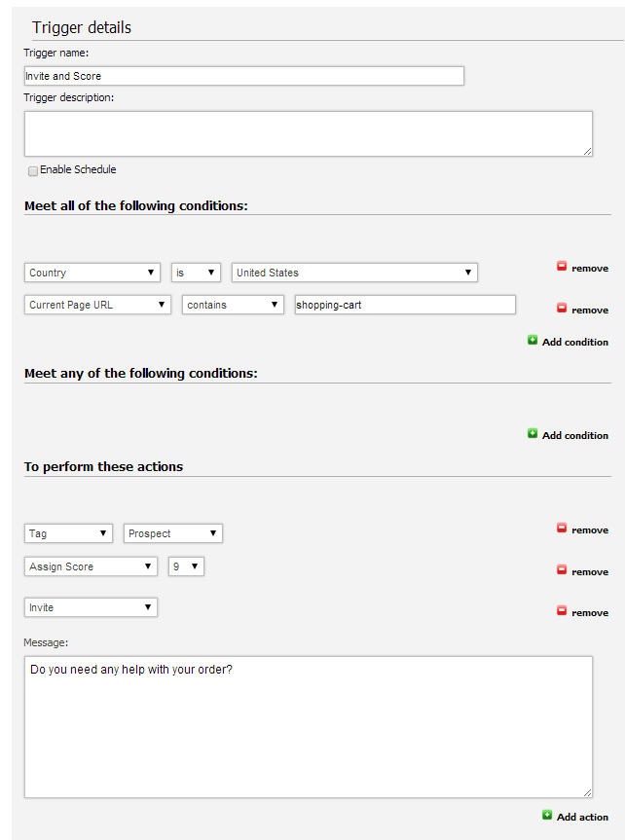Click inside the Trigger description box

[x=308, y=133]
